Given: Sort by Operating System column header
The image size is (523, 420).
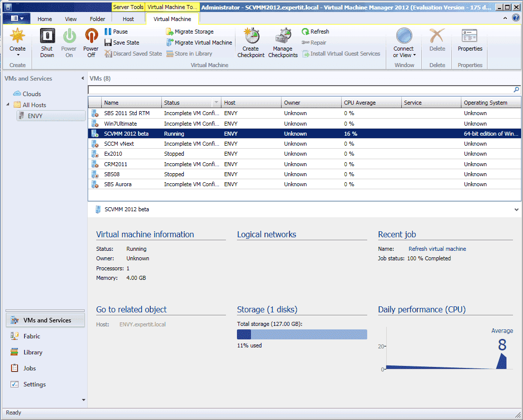Looking at the screenshot, I should click(x=491, y=103).
